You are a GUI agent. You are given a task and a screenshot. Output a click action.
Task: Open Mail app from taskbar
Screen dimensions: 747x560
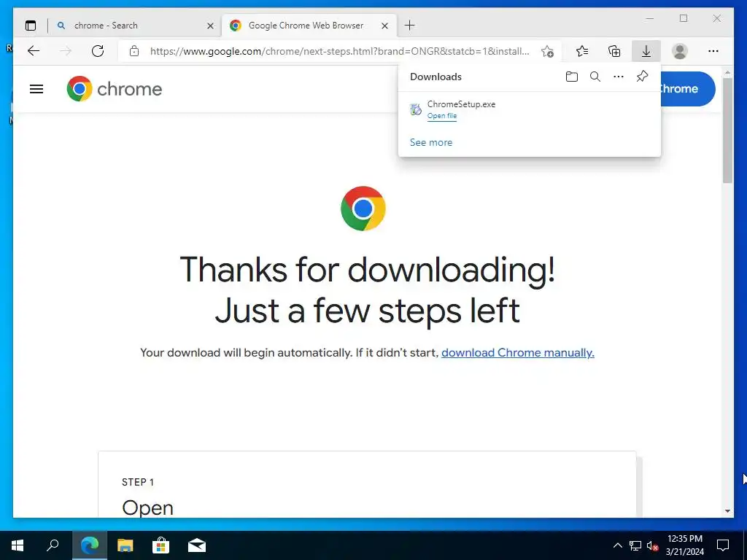pos(197,545)
